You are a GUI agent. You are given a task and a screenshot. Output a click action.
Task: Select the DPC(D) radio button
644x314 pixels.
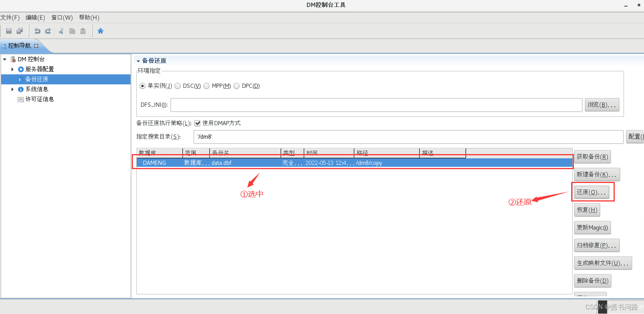(236, 86)
